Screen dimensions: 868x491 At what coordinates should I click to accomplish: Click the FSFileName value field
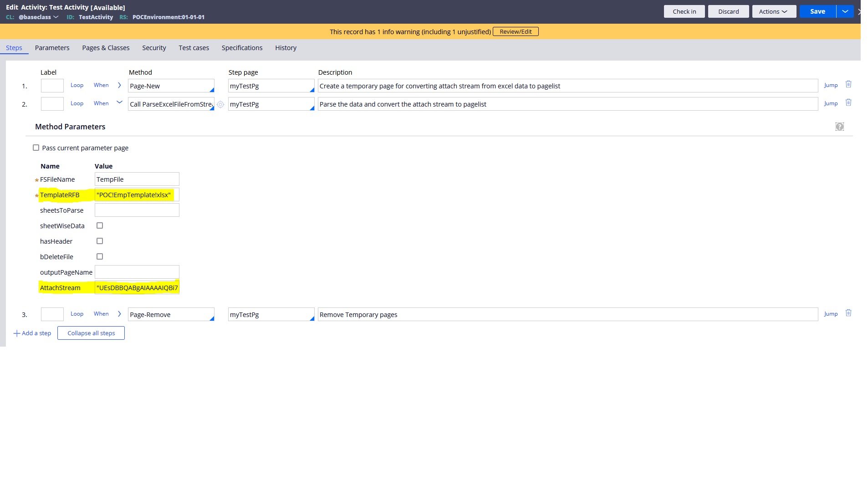[137, 179]
